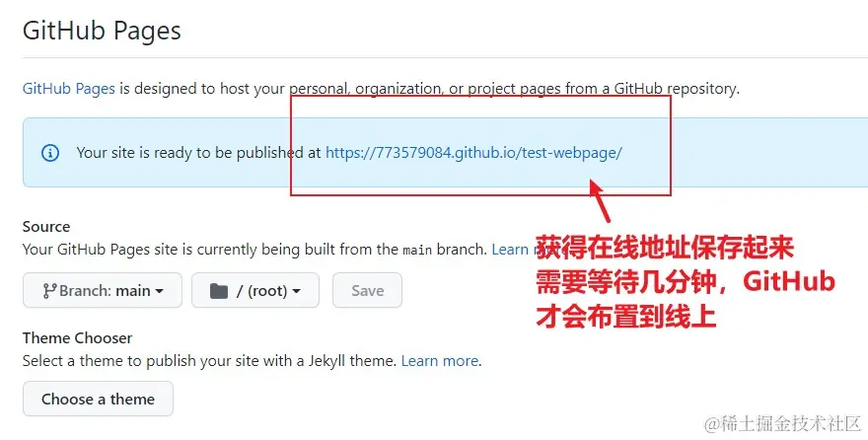This screenshot has height=440, width=868.
Task: Click the info icon in the blue banner
Action: coord(49,153)
